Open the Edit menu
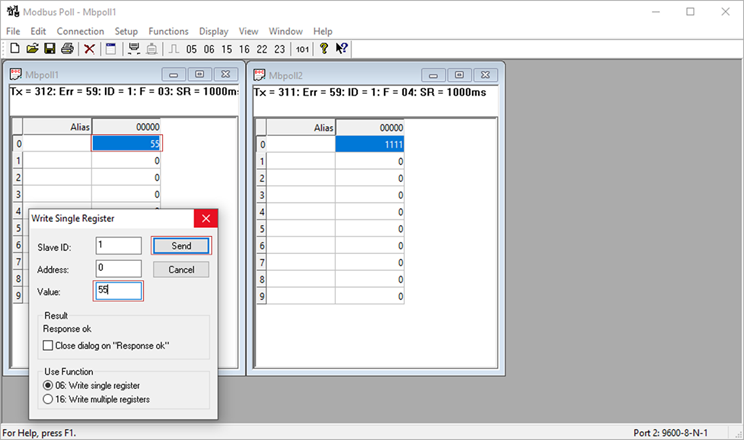Screen dimensions: 744x440 tap(38, 31)
